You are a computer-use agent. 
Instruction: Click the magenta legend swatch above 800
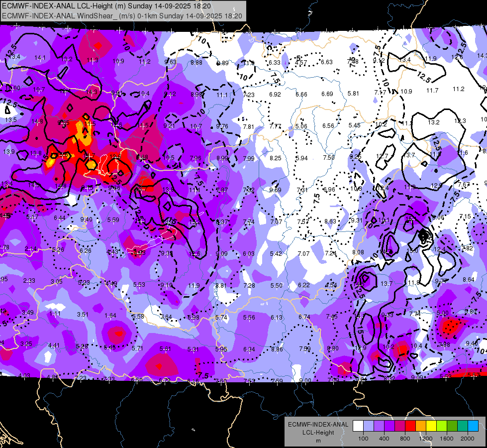point(400,426)
